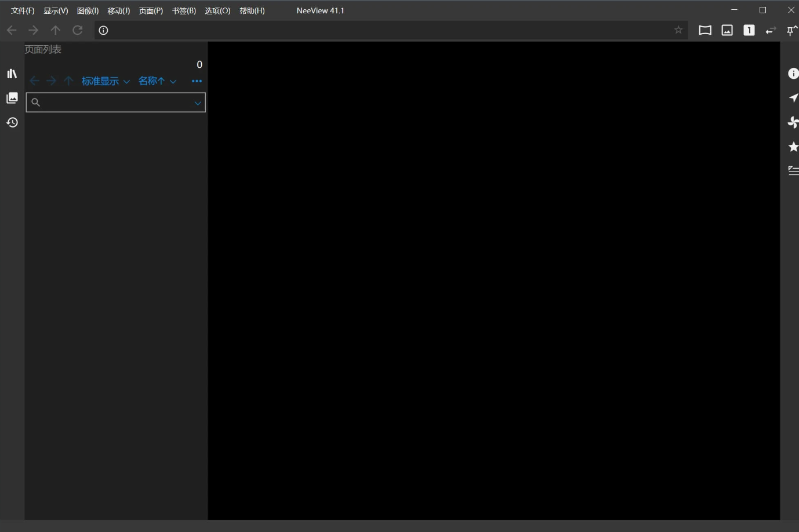Open the 选项(O) menu
The image size is (799, 532).
(x=217, y=10)
